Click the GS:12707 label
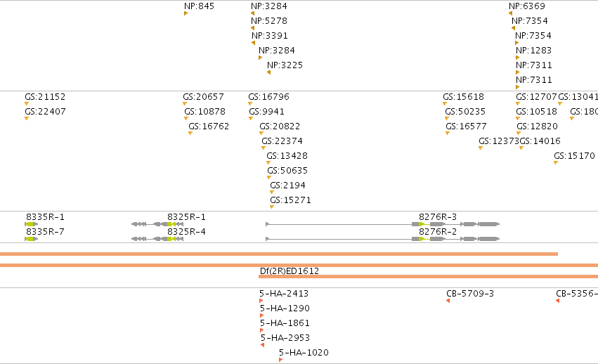598x364 pixels. pyautogui.click(x=537, y=97)
